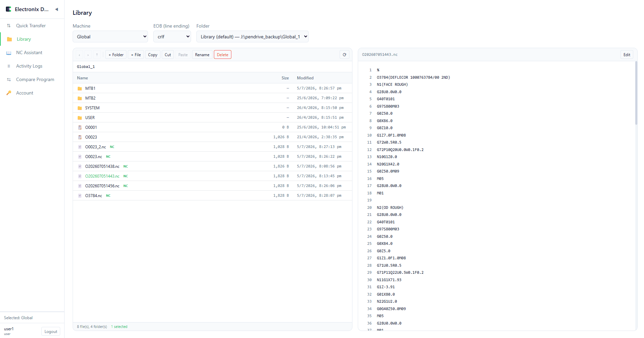644x338 pixels.
Task: Open the MTB1 folder
Action: (213, 88)
